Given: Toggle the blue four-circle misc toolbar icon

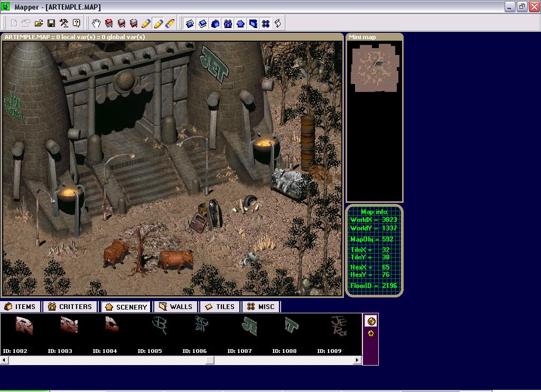Looking at the screenshot, I should click(x=265, y=23).
